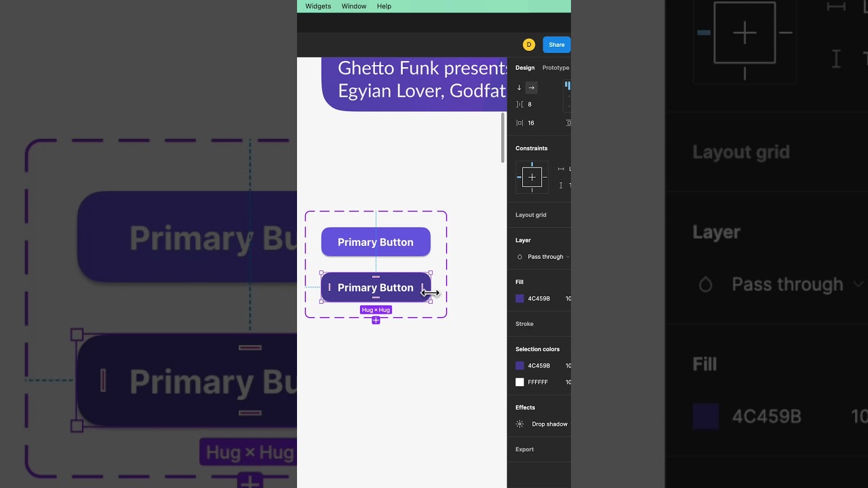
Task: Open the Drop shadow effect dropdown
Action: (549, 424)
